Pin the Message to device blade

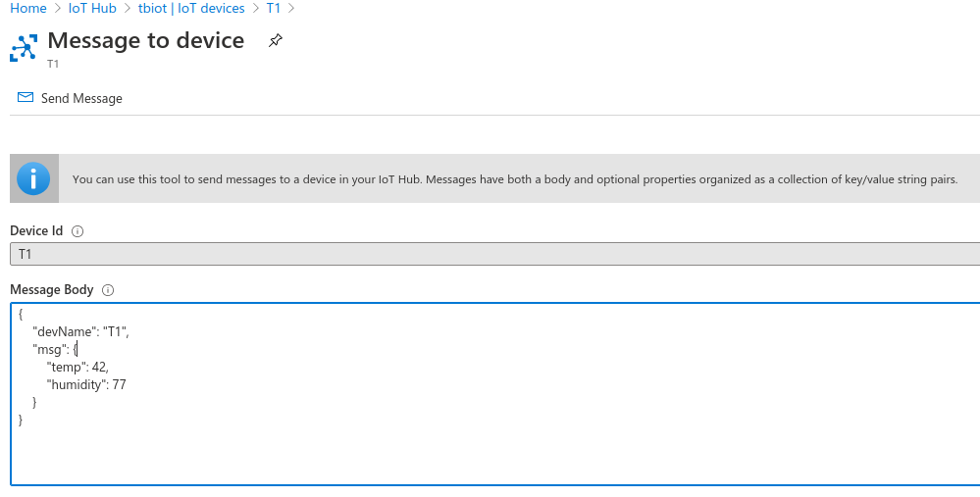(x=275, y=41)
